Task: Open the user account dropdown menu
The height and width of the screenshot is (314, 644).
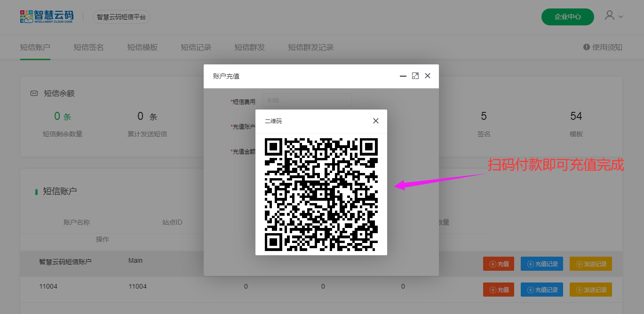Action: pyautogui.click(x=613, y=16)
